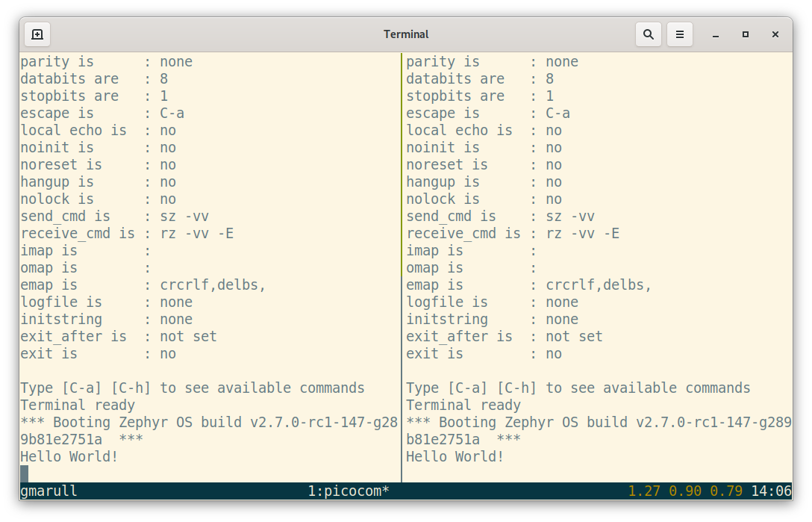812x522 pixels.
Task: Click the C-a C-h help hint line
Action: tap(189, 388)
